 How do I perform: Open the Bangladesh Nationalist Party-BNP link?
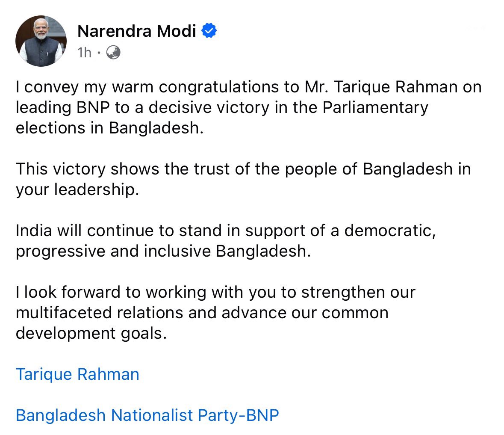(x=147, y=415)
